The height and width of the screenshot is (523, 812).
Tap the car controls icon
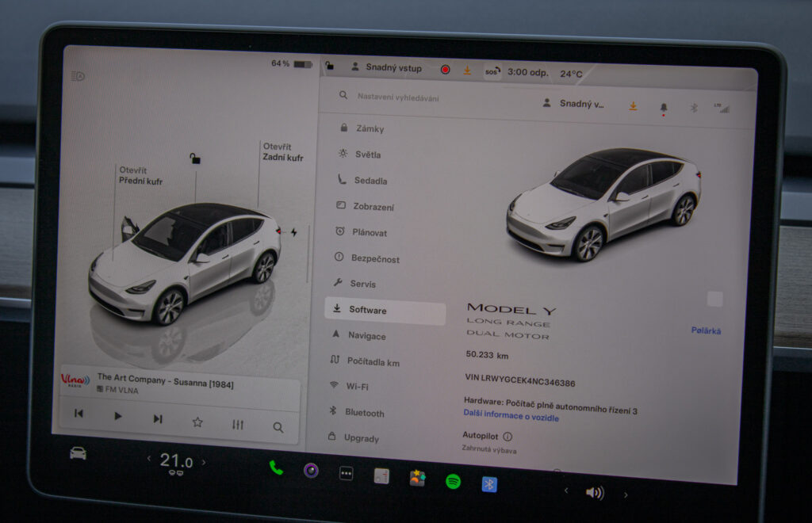78,453
